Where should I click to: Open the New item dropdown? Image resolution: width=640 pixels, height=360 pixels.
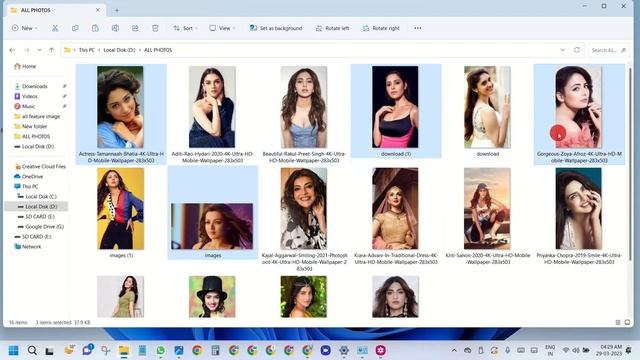pyautogui.click(x=24, y=28)
